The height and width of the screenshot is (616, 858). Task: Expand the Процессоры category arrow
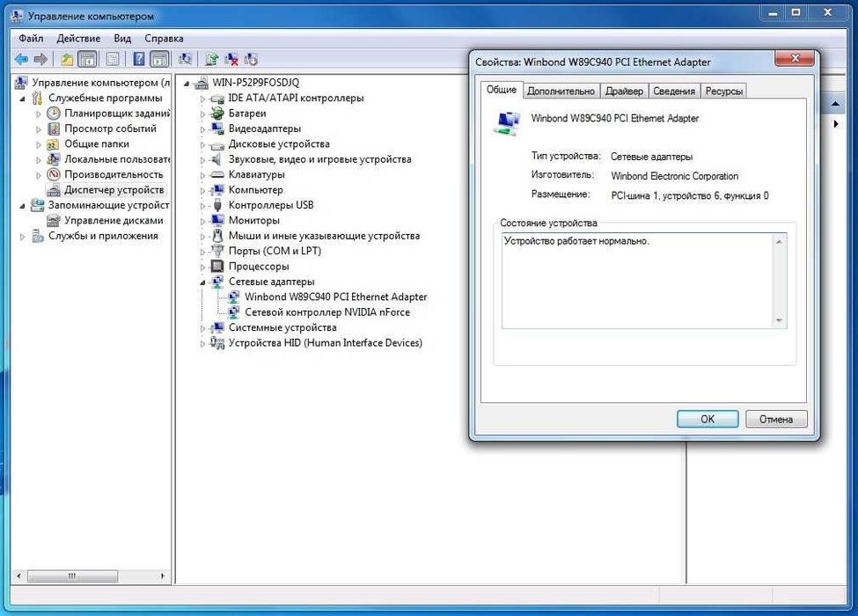pos(202,267)
